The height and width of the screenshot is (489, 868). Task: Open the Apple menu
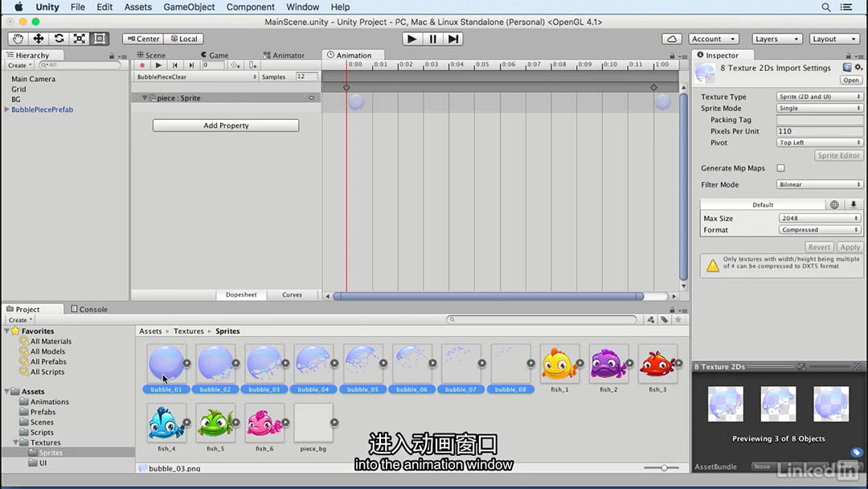[18, 7]
